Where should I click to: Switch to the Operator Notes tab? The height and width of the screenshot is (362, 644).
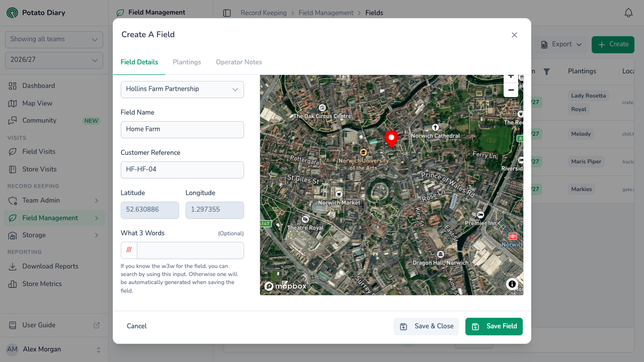239,62
